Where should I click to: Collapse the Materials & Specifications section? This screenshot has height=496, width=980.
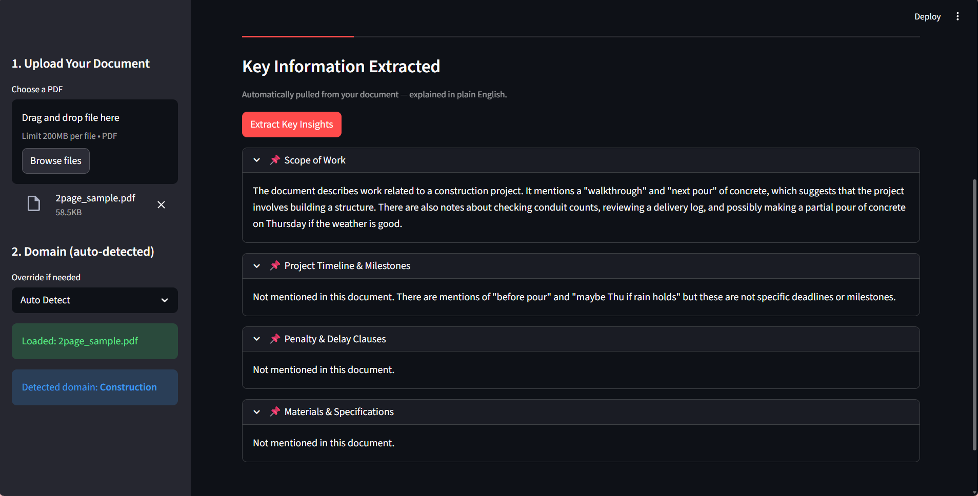[x=257, y=412]
